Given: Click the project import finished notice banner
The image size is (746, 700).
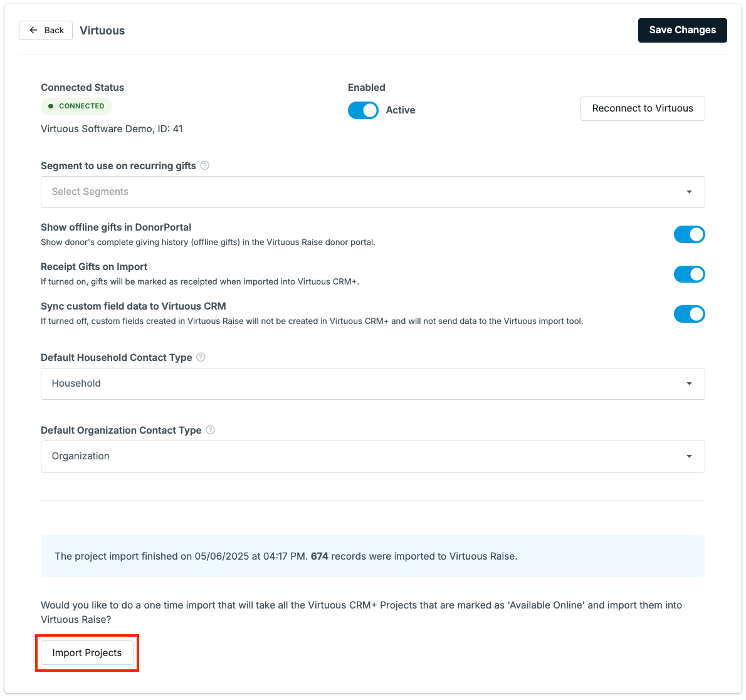Looking at the screenshot, I should point(372,556).
